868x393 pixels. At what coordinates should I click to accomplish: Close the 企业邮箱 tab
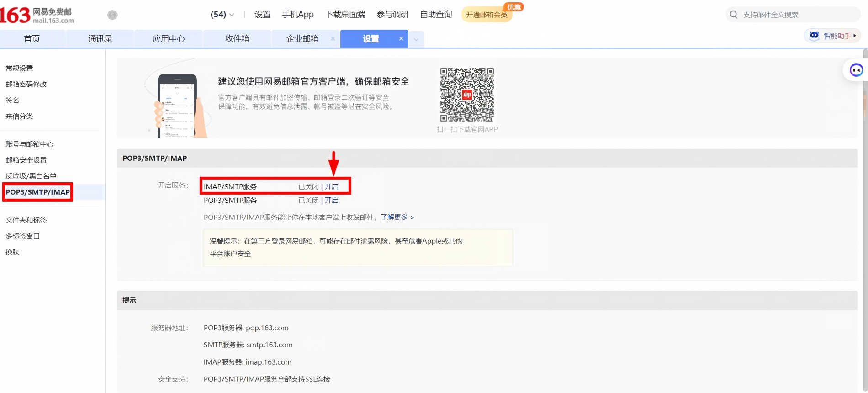333,38
